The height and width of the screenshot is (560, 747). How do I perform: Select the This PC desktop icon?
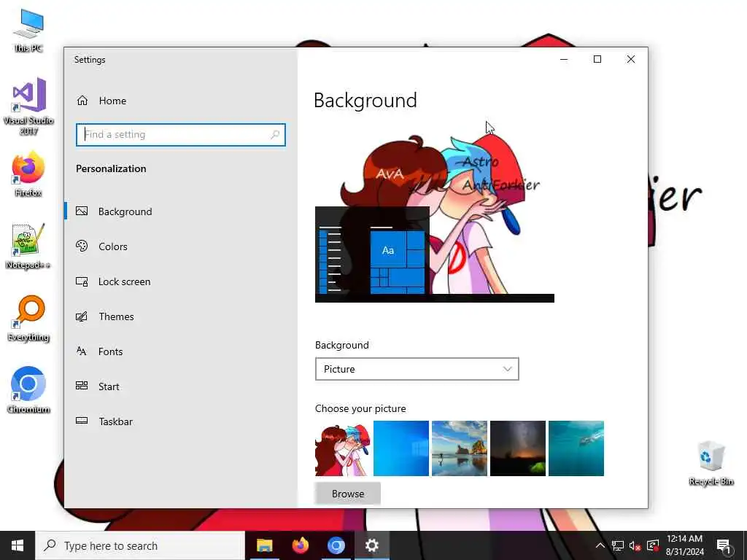click(x=28, y=31)
